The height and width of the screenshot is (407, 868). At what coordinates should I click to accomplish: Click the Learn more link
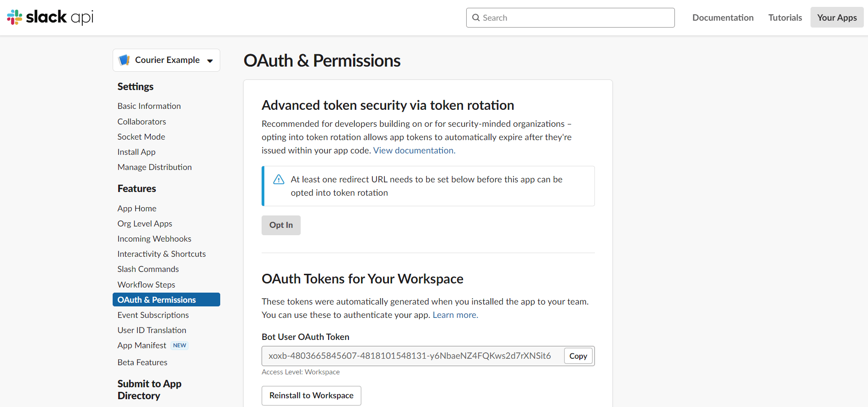(454, 315)
